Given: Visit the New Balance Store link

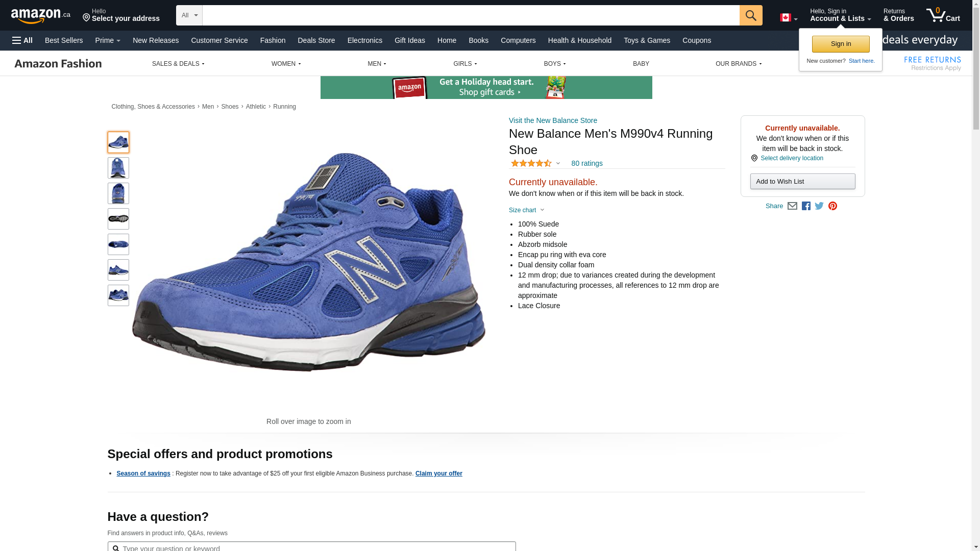Looking at the screenshot, I should pos(553,120).
